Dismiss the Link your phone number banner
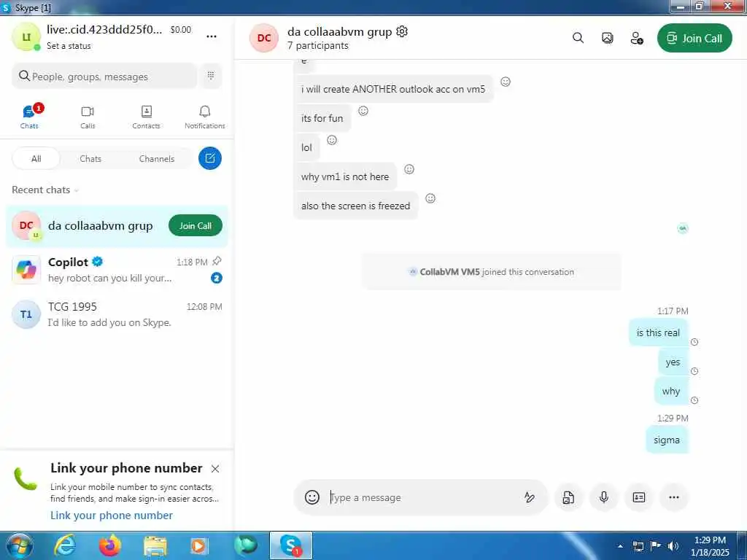 215,469
